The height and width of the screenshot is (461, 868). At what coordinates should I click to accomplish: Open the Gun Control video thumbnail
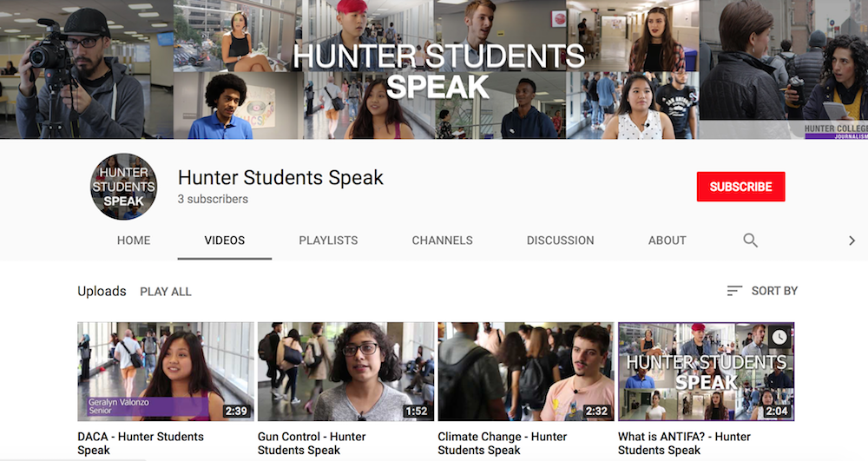pyautogui.click(x=346, y=372)
